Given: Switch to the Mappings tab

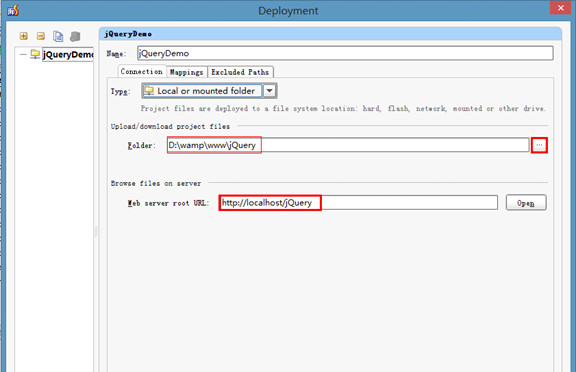Looking at the screenshot, I should (187, 72).
